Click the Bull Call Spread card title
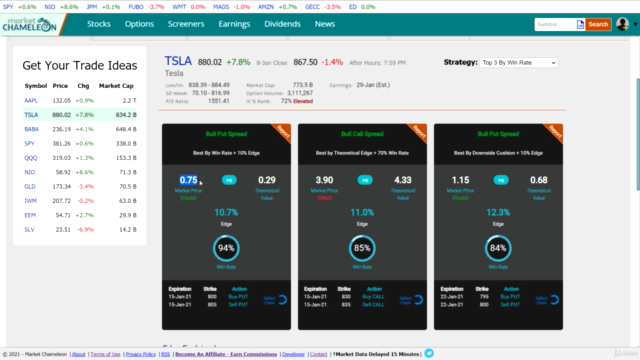The width and height of the screenshot is (640, 360). (x=362, y=134)
